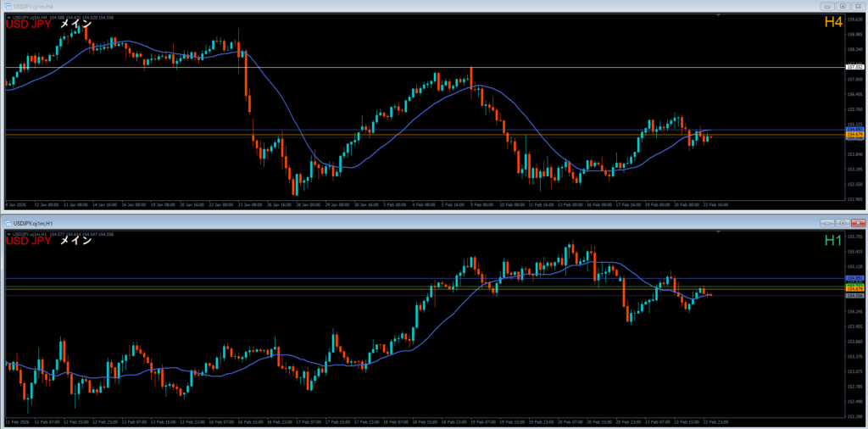Image resolution: width=868 pixels, height=429 pixels.
Task: Minimize the H1 chart window
Action: click(x=826, y=222)
